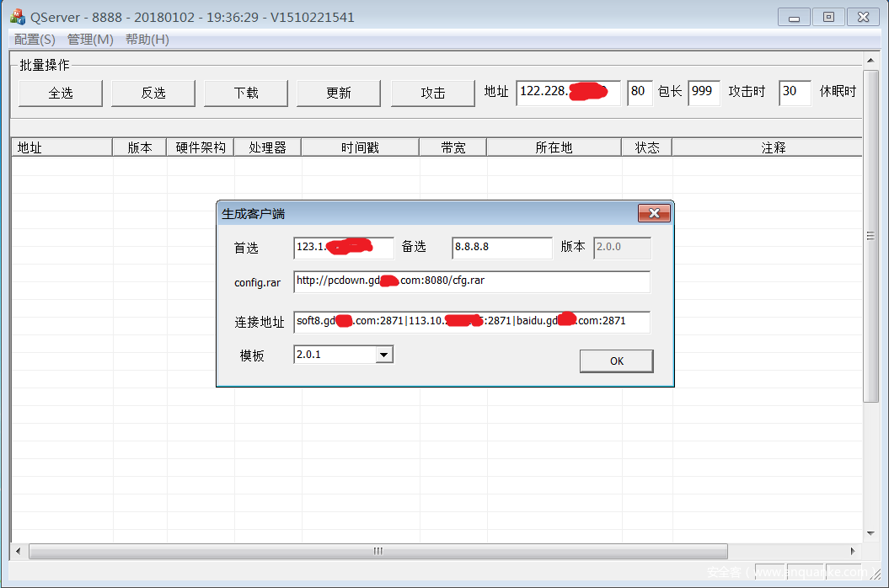The image size is (889, 588).
Task: Click the 版本 field showing 2.0.0
Action: [622, 248]
